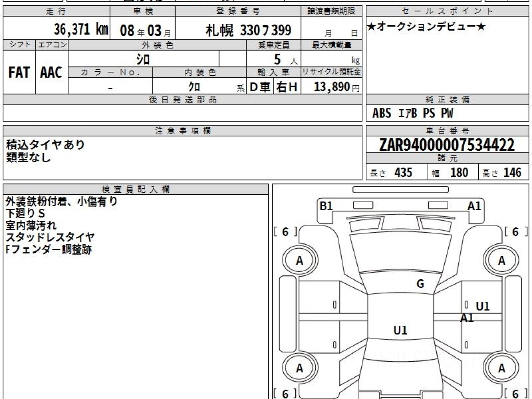Click the 乗車定員 header
Viewport: 532px width, 399px height.
[x=274, y=44]
